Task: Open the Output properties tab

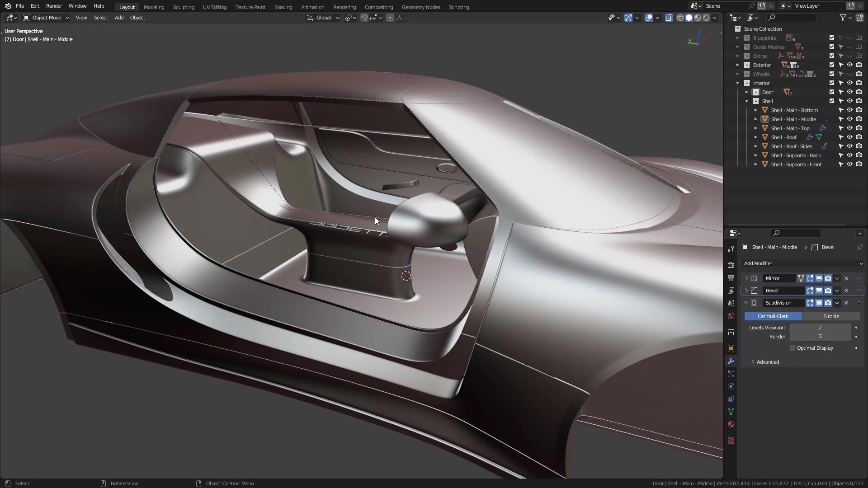Action: tap(731, 278)
